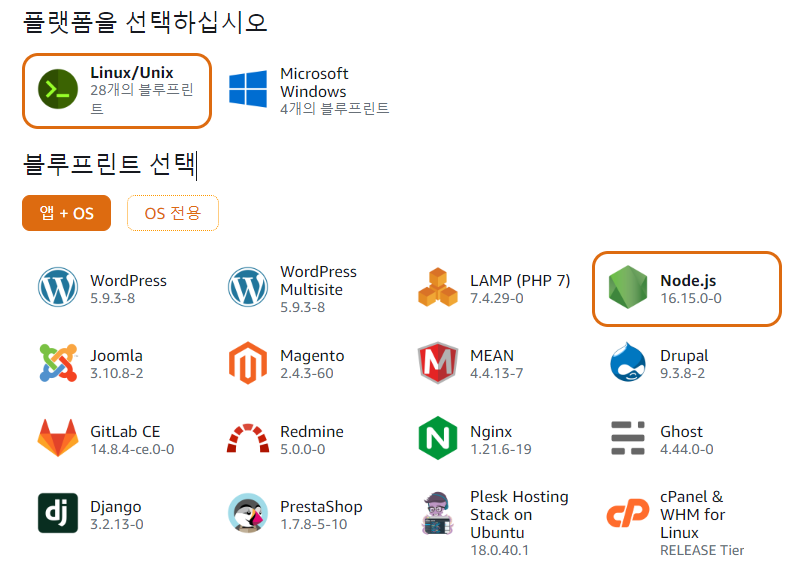This screenshot has width=794, height=573.
Task: Choose the Nginx green hexagon icon
Action: coord(438,438)
